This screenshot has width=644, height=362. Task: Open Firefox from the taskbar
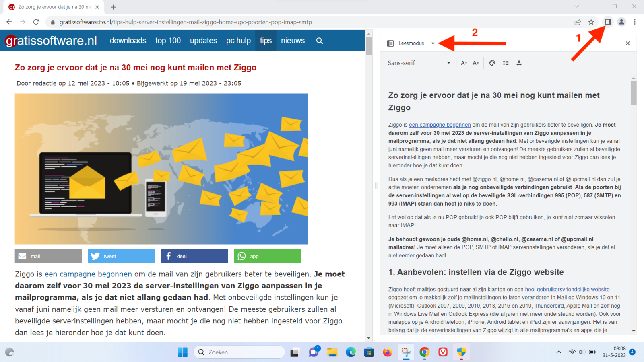[x=387, y=352]
